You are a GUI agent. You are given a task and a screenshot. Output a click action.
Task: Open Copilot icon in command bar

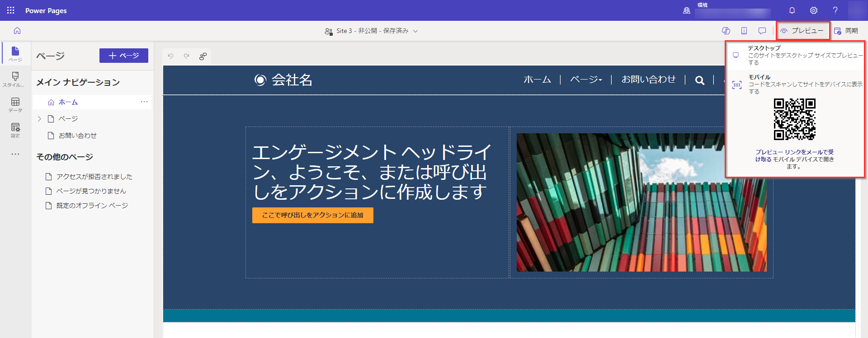pyautogui.click(x=726, y=31)
